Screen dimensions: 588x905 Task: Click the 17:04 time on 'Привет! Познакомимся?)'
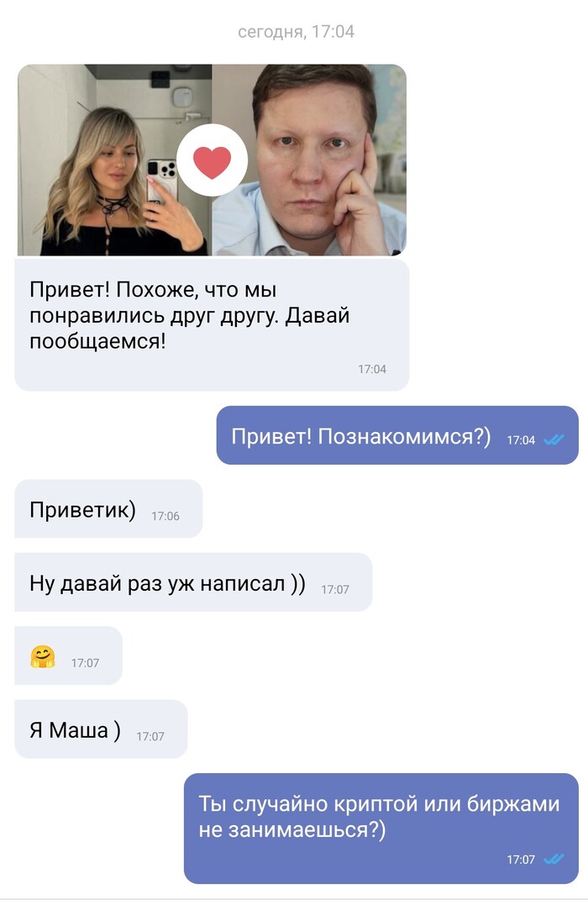coord(521,439)
